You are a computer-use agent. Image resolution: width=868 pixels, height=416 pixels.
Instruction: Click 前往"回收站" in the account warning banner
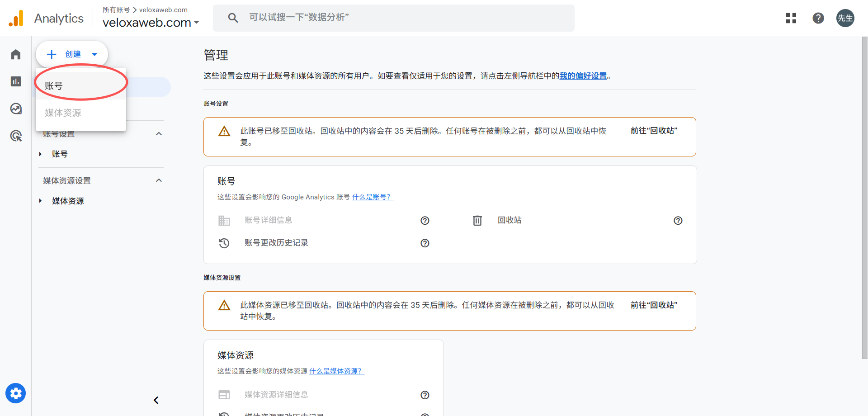click(653, 130)
